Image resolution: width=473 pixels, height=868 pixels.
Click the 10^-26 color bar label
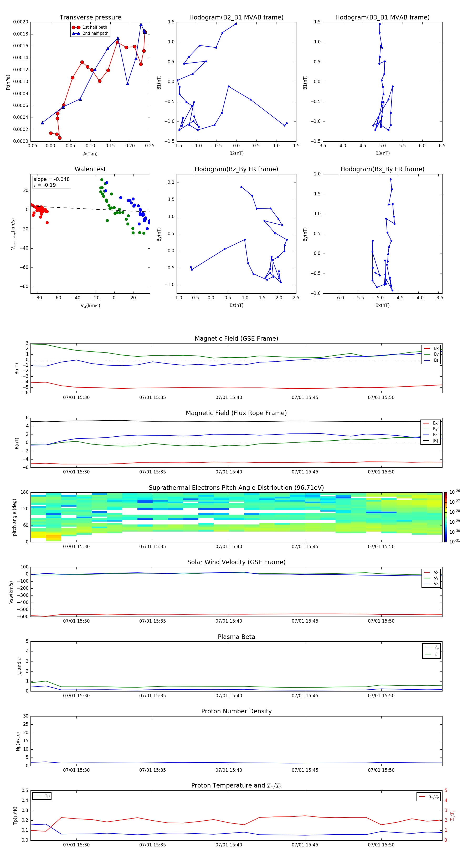tap(455, 492)
